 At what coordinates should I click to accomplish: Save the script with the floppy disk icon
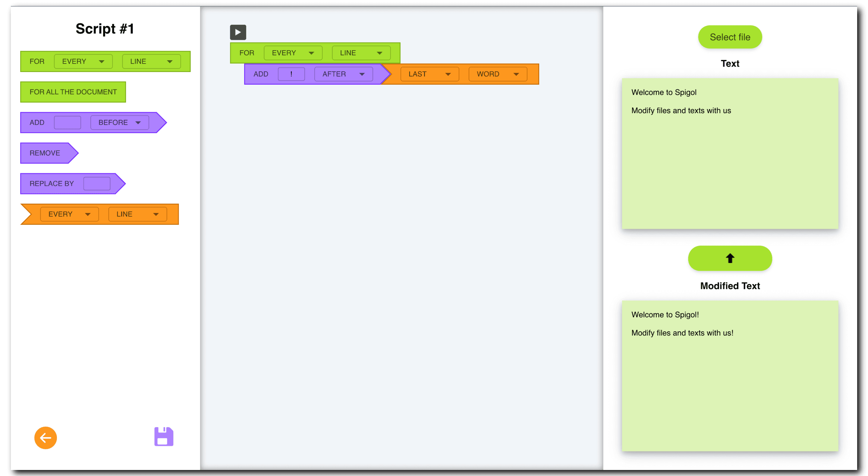point(164,437)
